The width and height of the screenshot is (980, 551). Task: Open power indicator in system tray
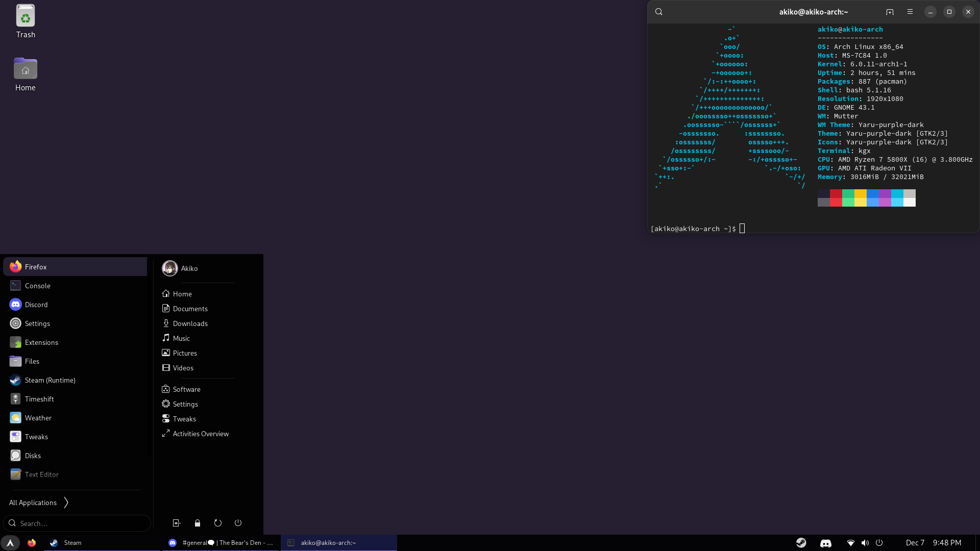pyautogui.click(x=879, y=543)
